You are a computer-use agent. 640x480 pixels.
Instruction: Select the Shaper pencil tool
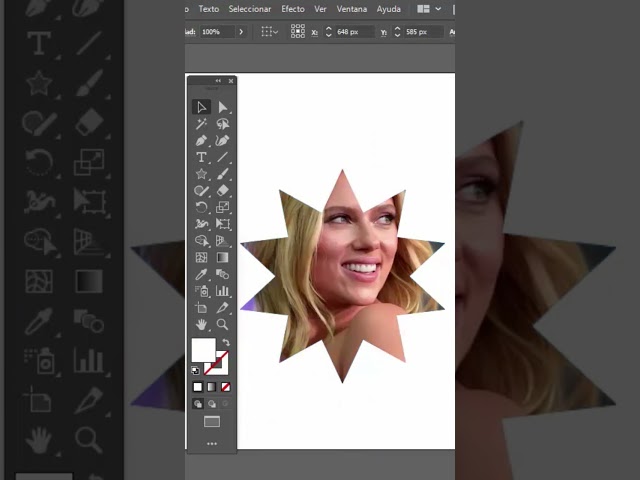201,191
